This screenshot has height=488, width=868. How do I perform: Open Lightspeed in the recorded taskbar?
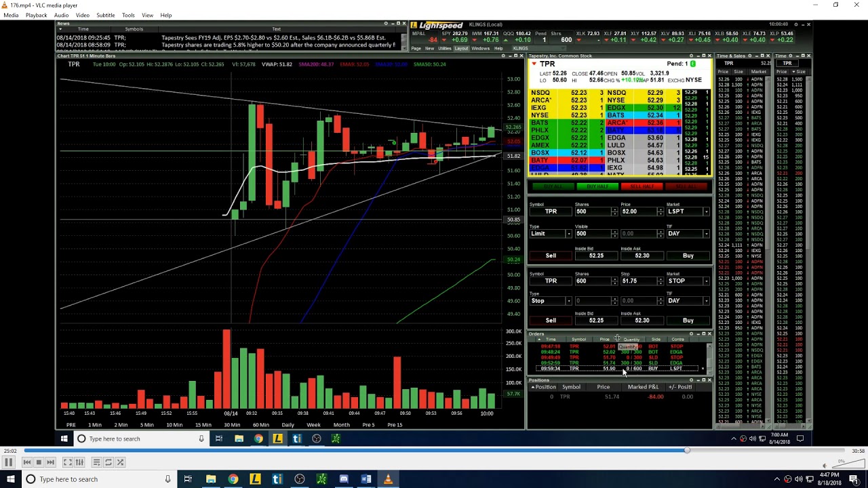[277, 439]
